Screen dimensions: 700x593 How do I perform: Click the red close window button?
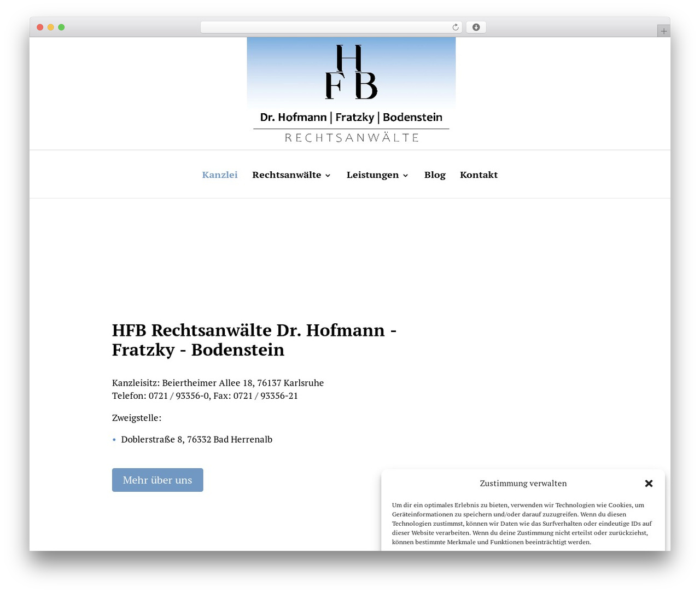pos(40,27)
